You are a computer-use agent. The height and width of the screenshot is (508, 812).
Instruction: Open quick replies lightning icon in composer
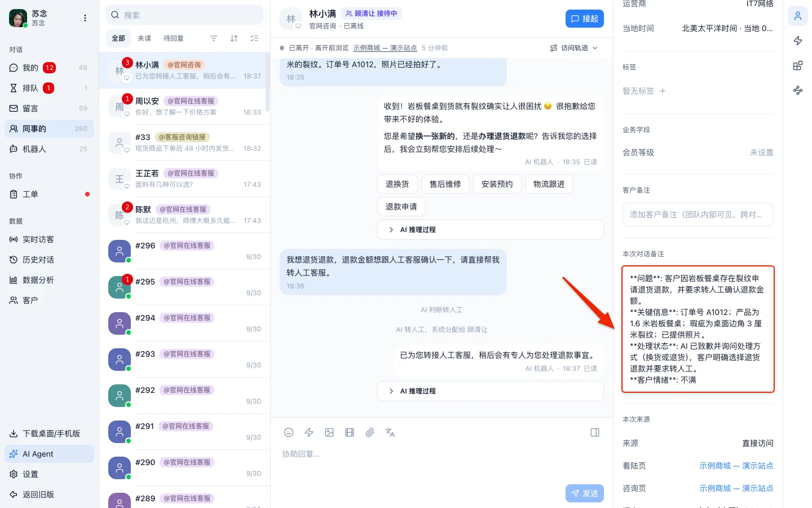[309, 432]
